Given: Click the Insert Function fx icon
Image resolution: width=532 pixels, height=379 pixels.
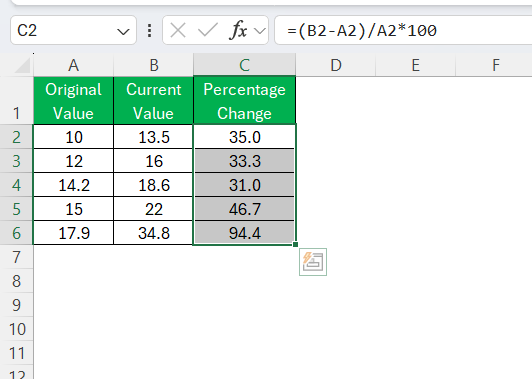Looking at the screenshot, I should coord(239,31).
